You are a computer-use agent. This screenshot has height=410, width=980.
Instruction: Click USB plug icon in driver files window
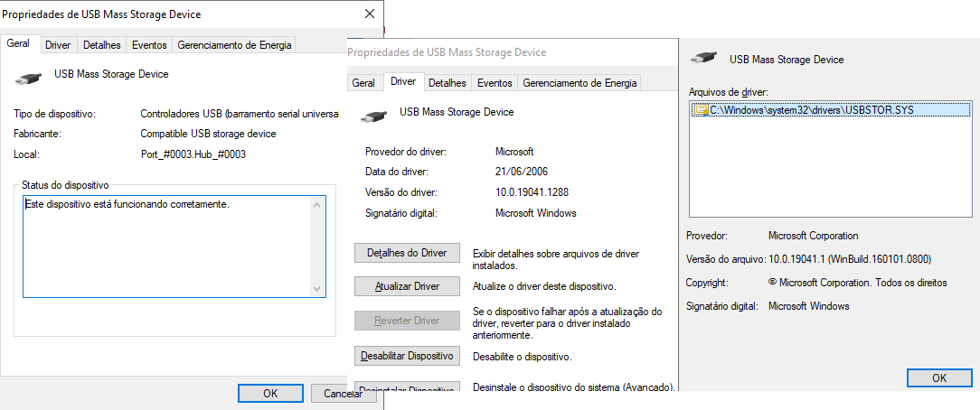point(703,58)
